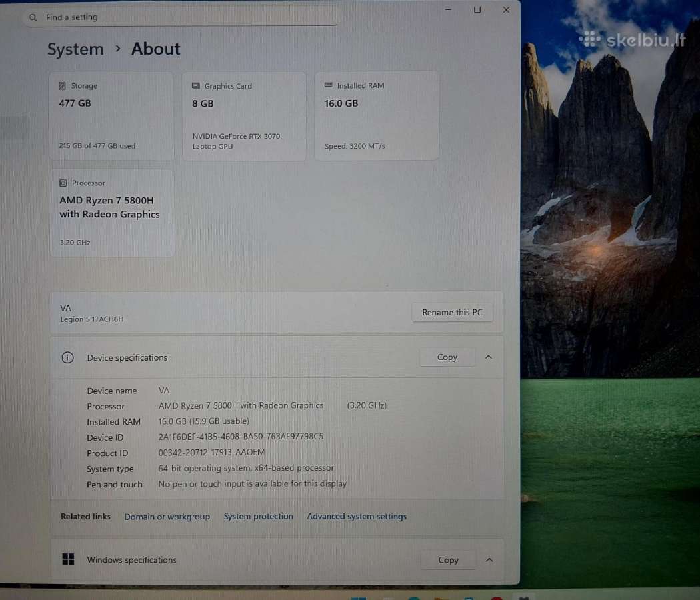Select 215 GB of 477 GB used text
700x600 pixels.
[97, 145]
